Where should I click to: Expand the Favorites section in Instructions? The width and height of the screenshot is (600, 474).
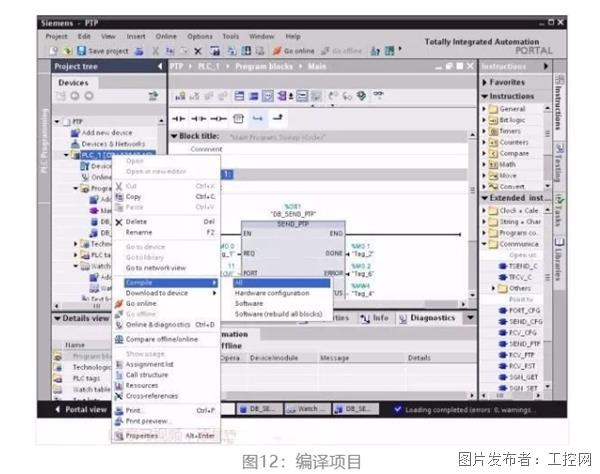click(x=486, y=82)
